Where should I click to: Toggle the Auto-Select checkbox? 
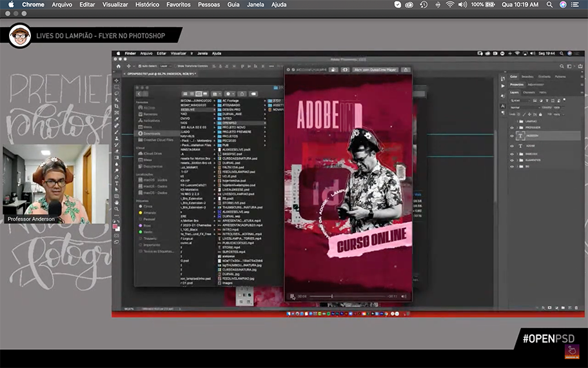[x=140, y=66]
